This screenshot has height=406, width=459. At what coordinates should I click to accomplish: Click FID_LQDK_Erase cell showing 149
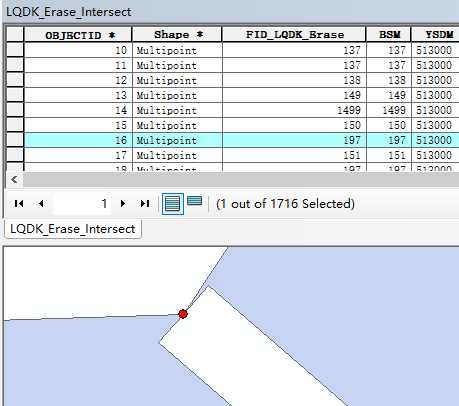294,95
